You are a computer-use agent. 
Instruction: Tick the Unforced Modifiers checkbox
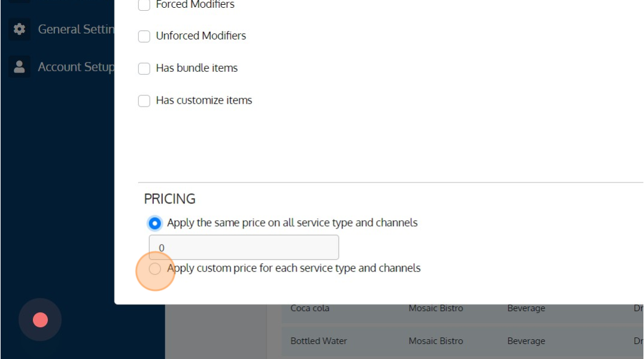click(144, 36)
